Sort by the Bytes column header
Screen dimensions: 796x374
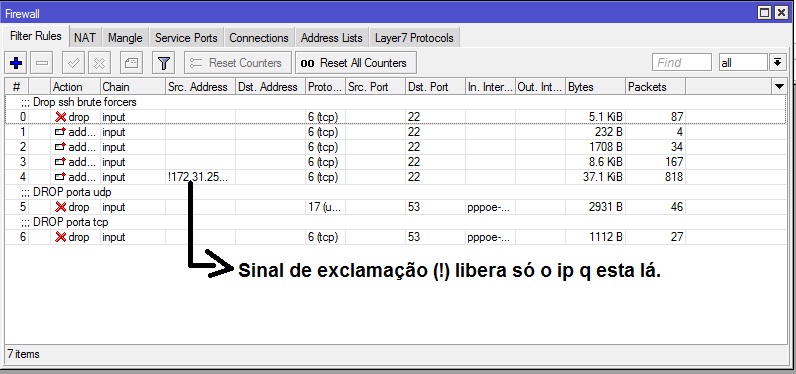(595, 87)
